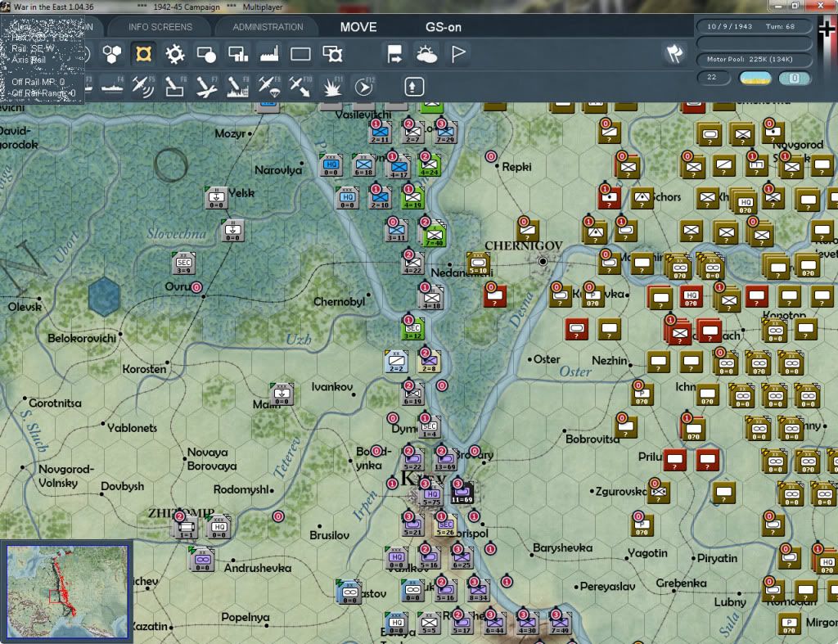The image size is (838, 644).
Task: Toggle the highlighted gold unit icon
Action: pos(143,54)
